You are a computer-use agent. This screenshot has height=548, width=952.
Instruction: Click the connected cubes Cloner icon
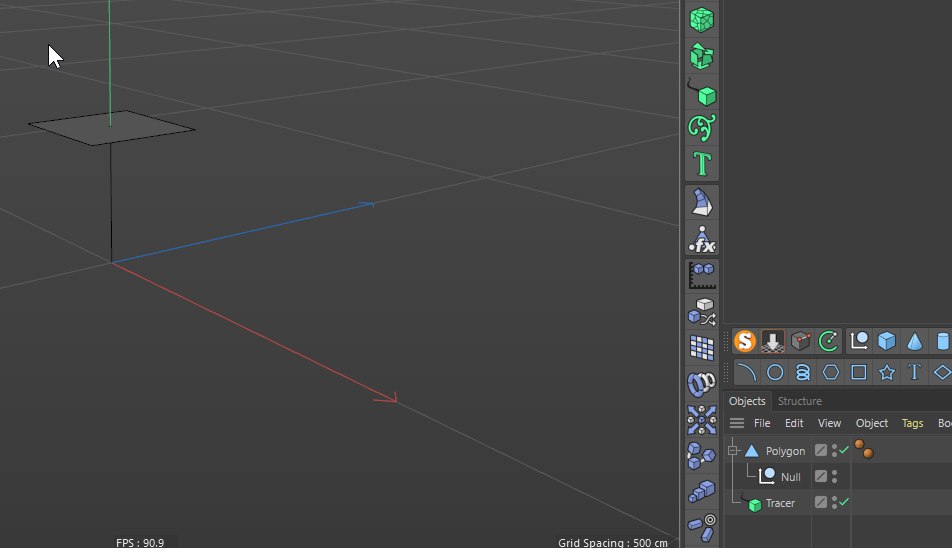tap(702, 456)
